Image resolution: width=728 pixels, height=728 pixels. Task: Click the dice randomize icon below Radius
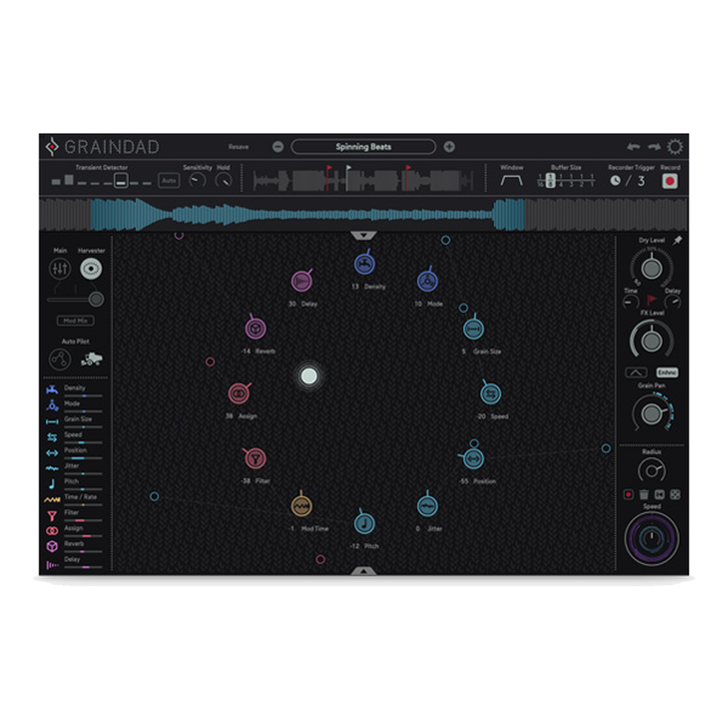click(x=675, y=495)
